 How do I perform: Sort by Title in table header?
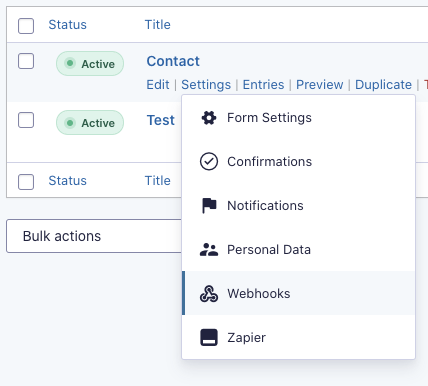(157, 25)
